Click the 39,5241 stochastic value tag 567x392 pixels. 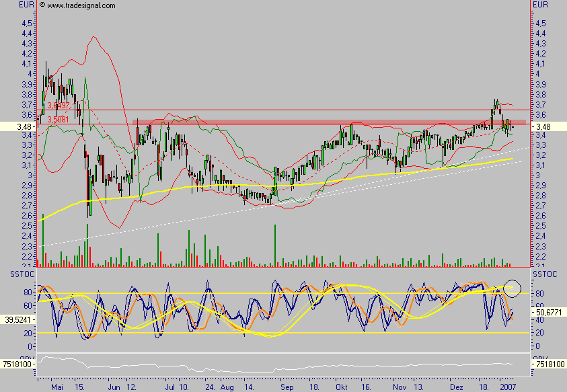click(17, 321)
